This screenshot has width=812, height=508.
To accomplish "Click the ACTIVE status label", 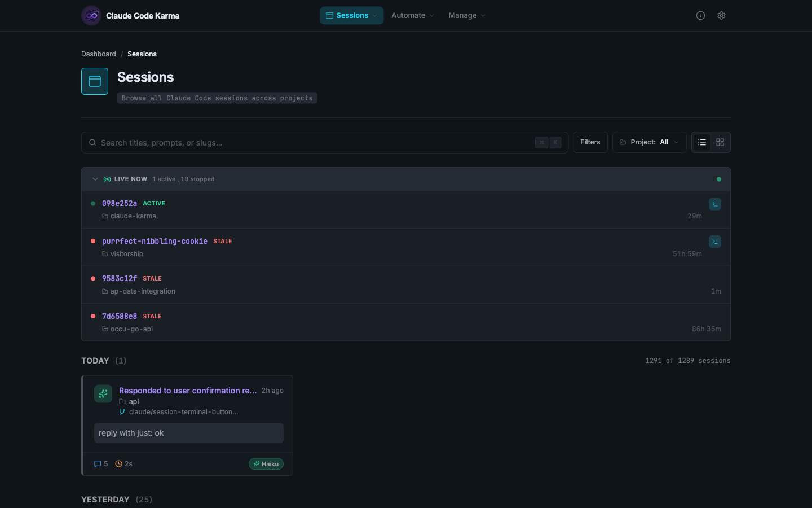I will click(154, 203).
